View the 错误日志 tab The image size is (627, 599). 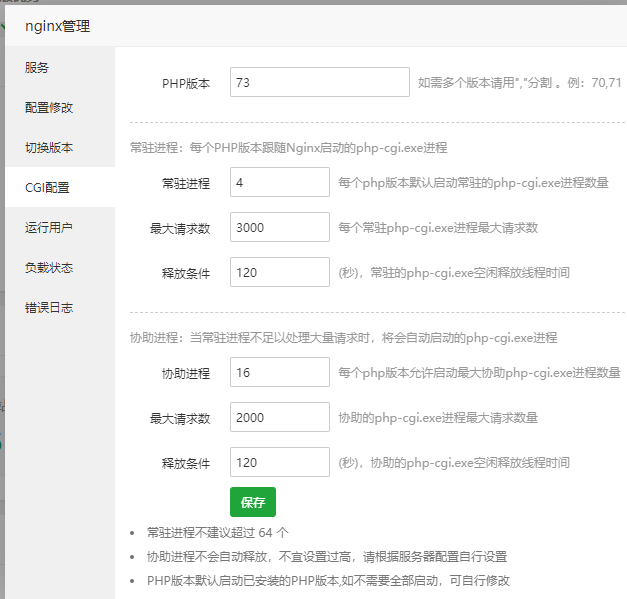pos(60,307)
